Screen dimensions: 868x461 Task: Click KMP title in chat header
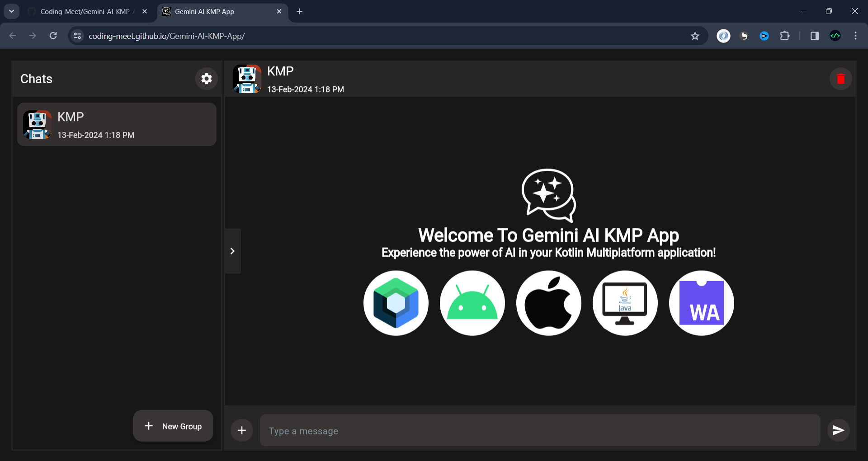[280, 71]
